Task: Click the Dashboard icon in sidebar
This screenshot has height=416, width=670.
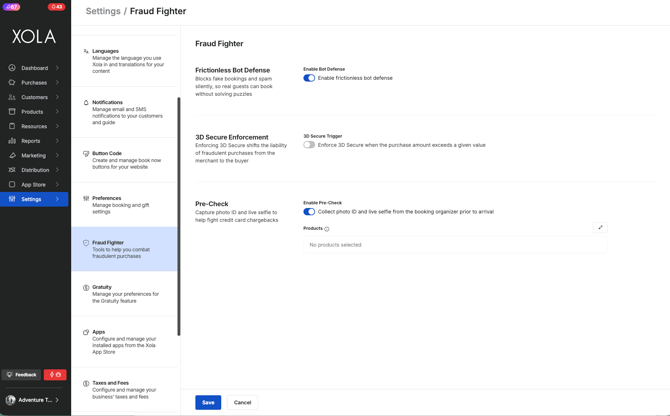Action: [12, 68]
